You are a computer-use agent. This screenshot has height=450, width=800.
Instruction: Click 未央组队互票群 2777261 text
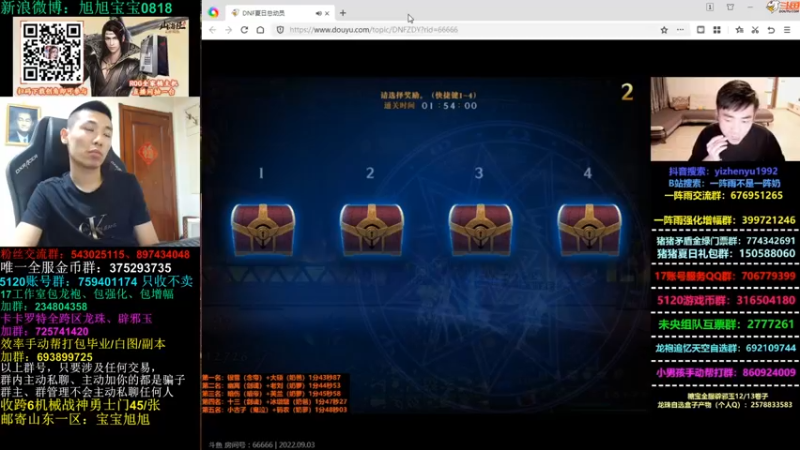coord(726,324)
